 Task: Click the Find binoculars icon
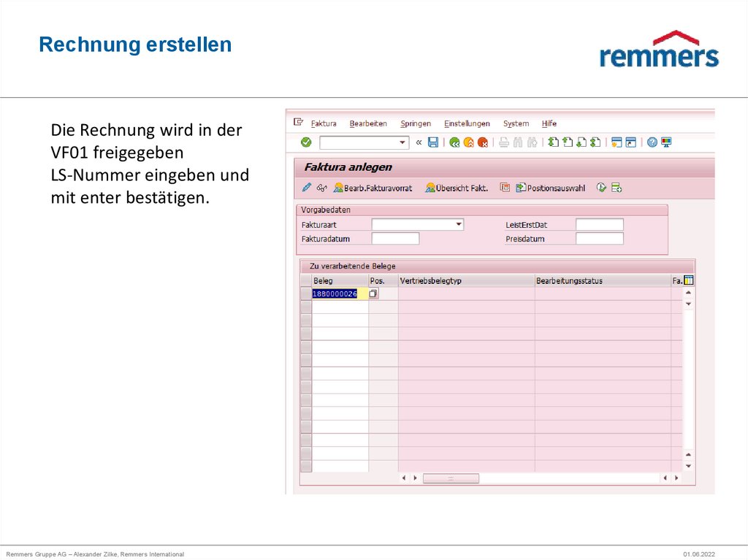517,142
